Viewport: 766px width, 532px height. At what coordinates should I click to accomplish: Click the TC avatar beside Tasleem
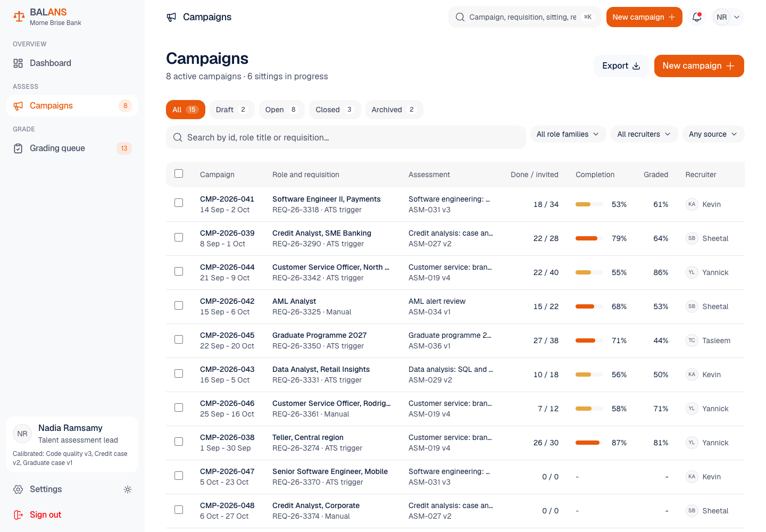tap(692, 340)
